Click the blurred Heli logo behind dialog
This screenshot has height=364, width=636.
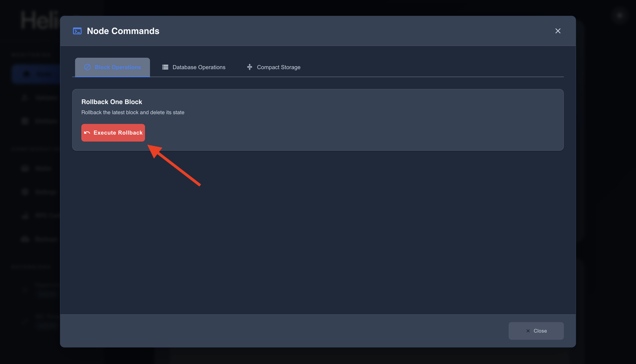click(x=40, y=20)
